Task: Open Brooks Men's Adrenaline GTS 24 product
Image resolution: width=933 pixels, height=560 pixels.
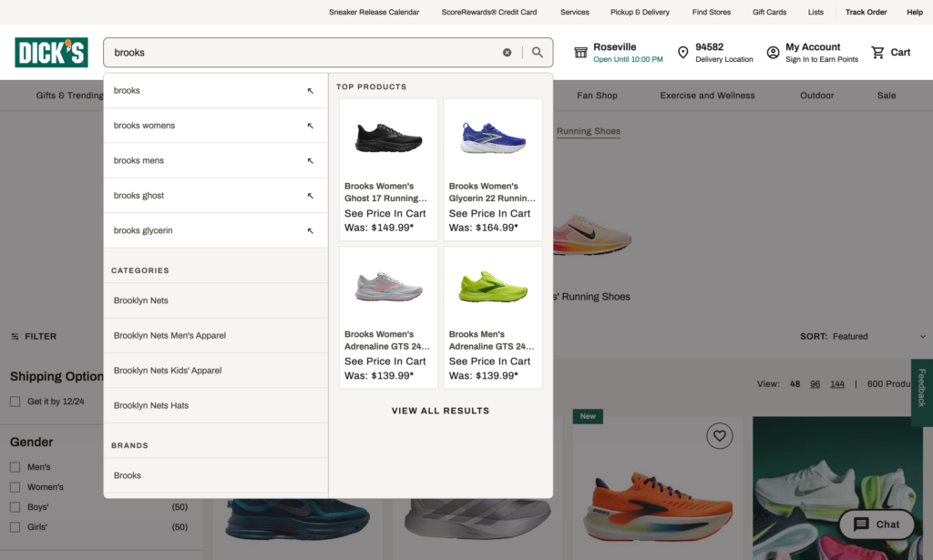Action: pos(493,318)
